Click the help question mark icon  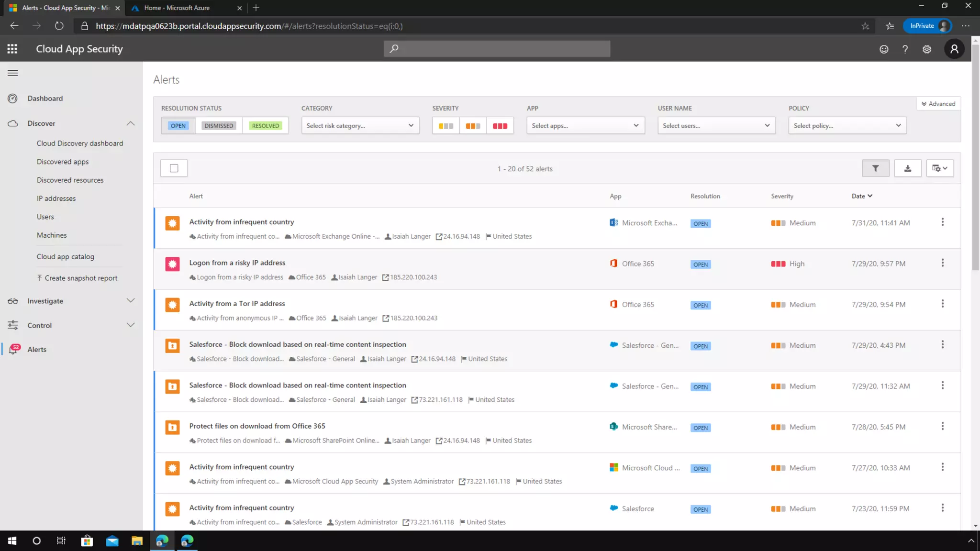905,49
